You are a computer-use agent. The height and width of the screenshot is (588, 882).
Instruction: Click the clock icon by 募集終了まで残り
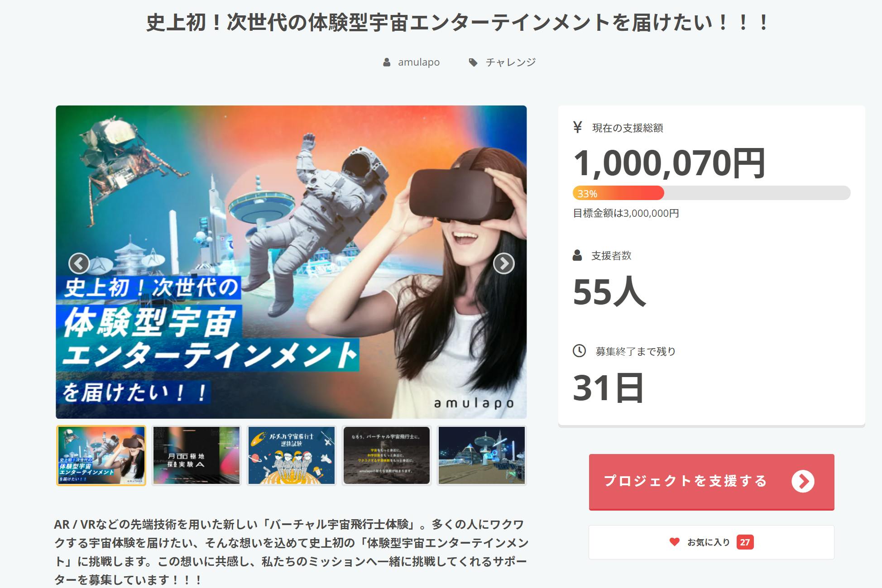[579, 351]
